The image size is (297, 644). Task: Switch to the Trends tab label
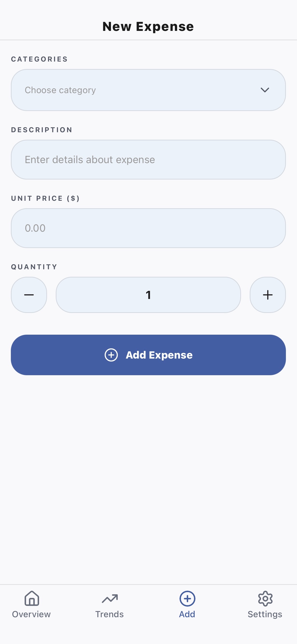click(110, 614)
